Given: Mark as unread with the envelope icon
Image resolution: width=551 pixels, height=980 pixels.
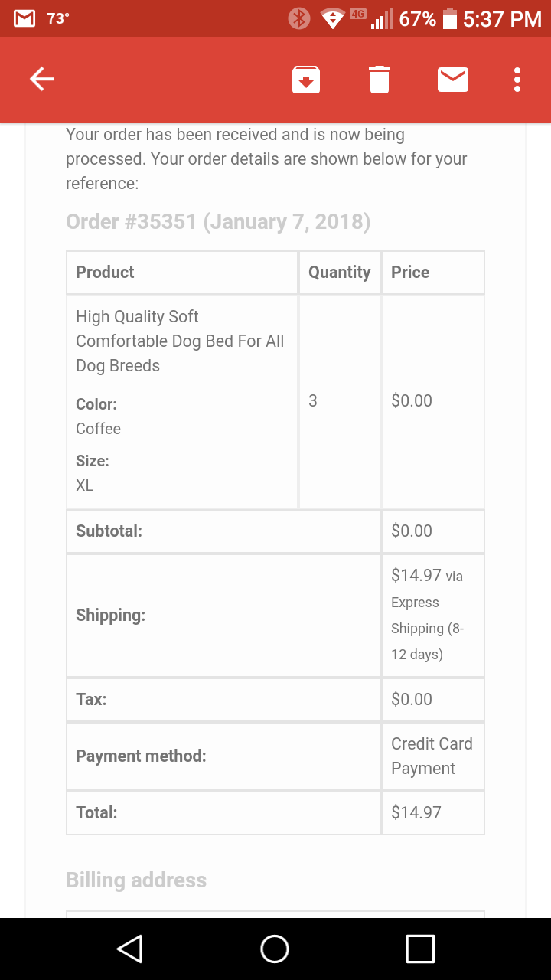Looking at the screenshot, I should (x=453, y=79).
